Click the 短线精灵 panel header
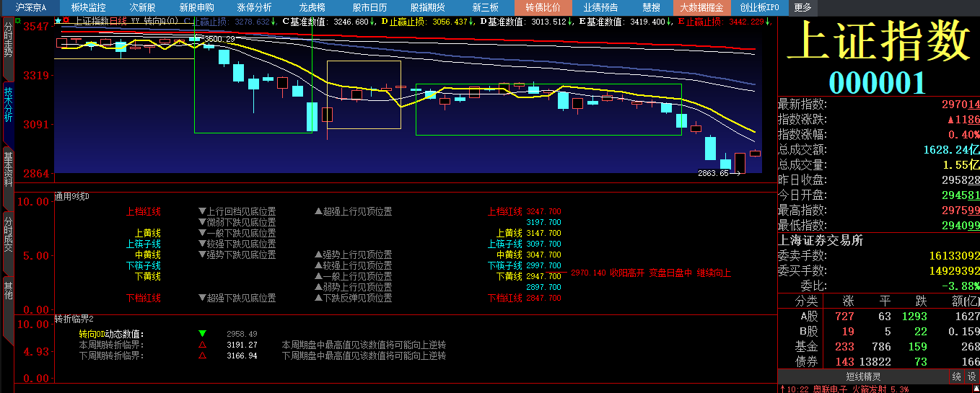The height and width of the screenshot is (393, 980). [863, 376]
